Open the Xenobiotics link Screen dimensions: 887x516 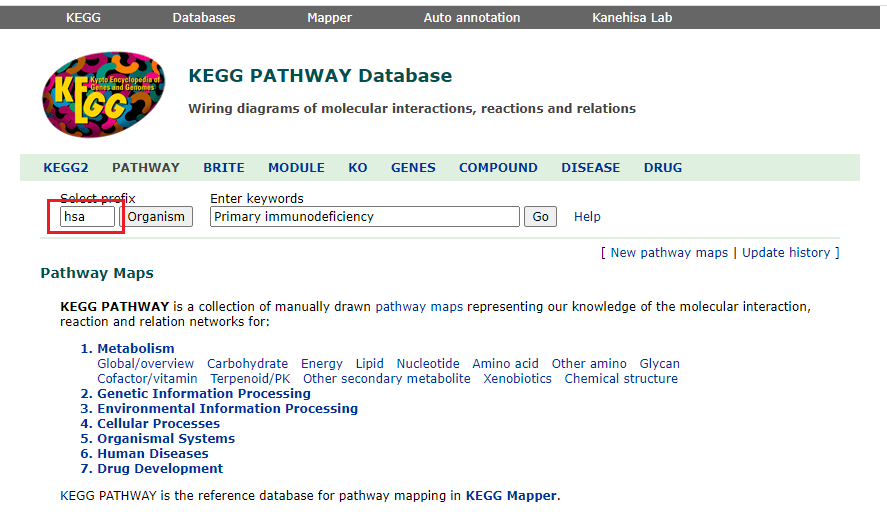[x=517, y=379]
